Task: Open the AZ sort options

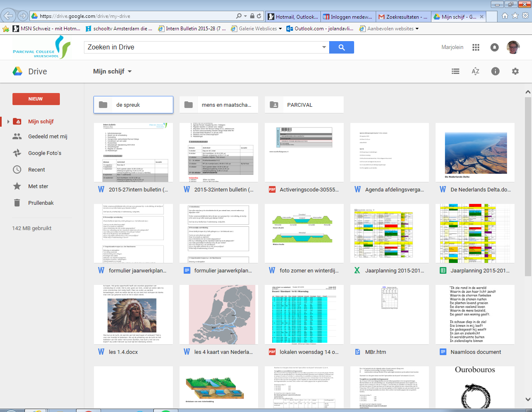Action: point(475,71)
